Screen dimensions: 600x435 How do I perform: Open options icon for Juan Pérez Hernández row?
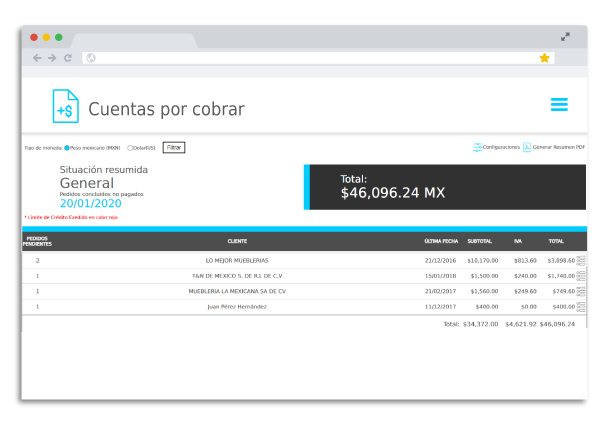pos(581,307)
